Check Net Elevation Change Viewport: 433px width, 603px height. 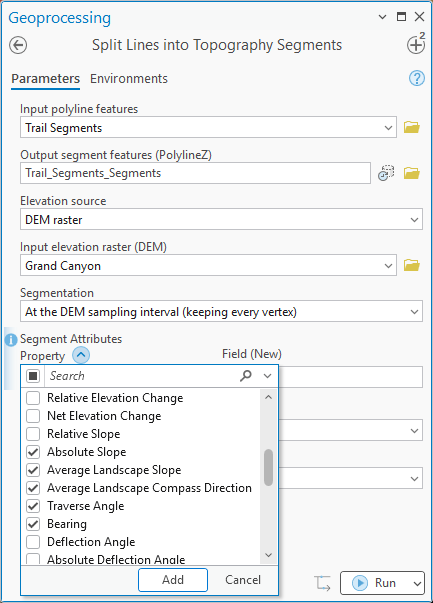(33, 416)
